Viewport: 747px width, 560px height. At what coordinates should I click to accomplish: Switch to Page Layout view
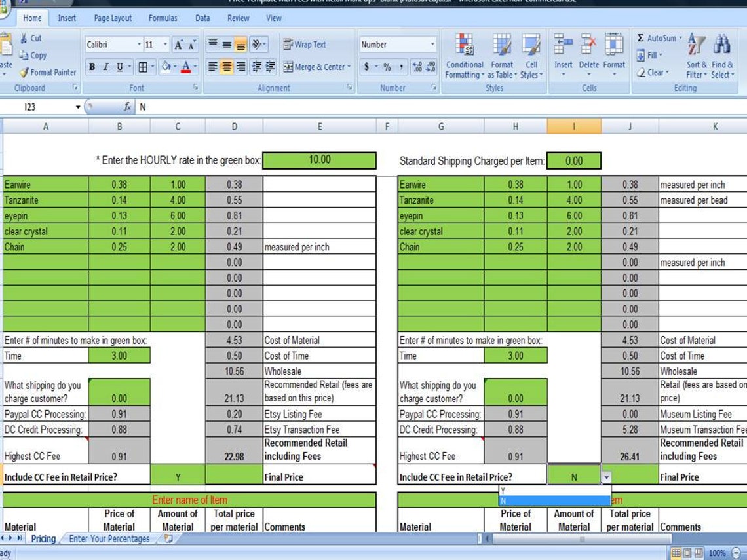pos(687,553)
